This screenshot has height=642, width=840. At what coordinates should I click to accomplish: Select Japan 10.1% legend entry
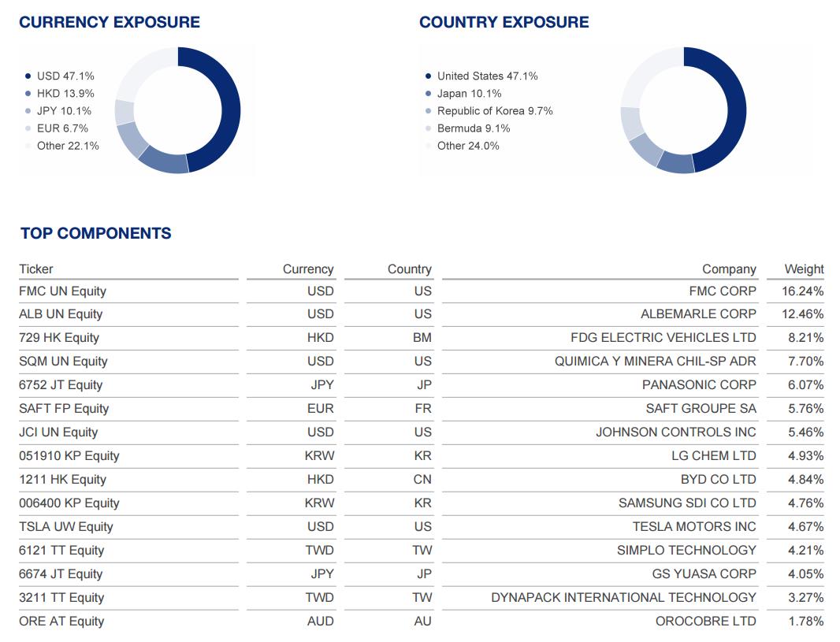click(463, 94)
